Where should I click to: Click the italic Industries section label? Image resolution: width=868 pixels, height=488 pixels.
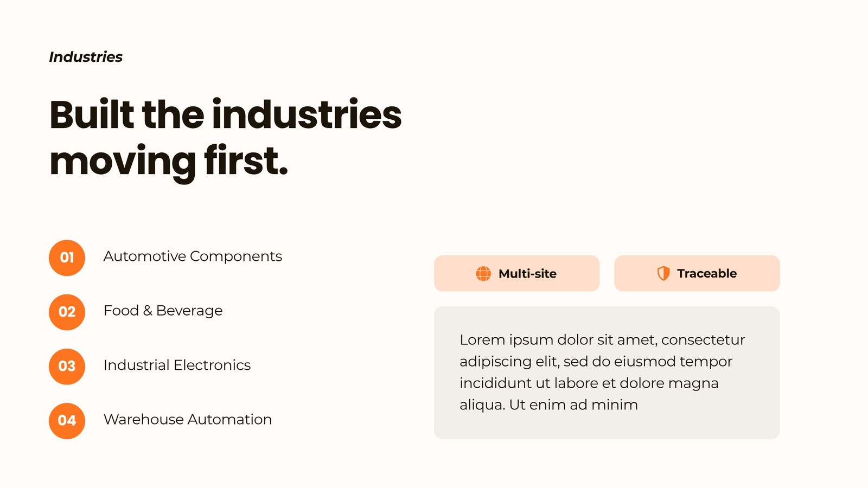point(86,57)
